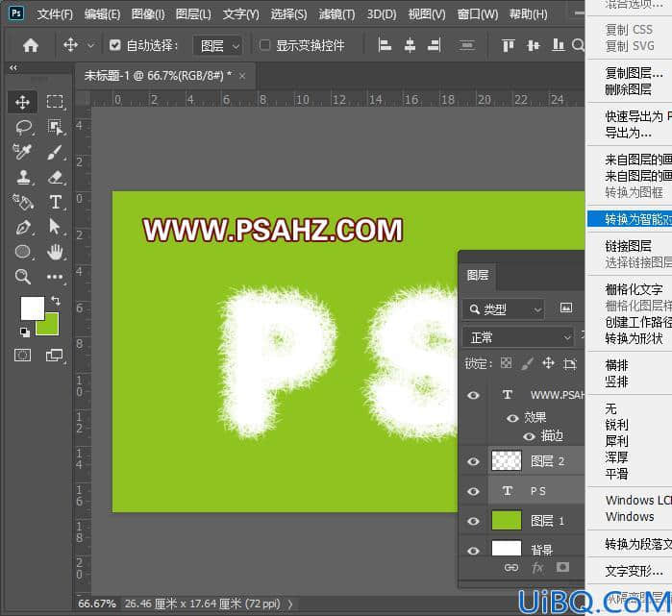Viewport: 672px width, 616px height.
Task: Hide the Background (背景) layer
Action: coord(474,551)
